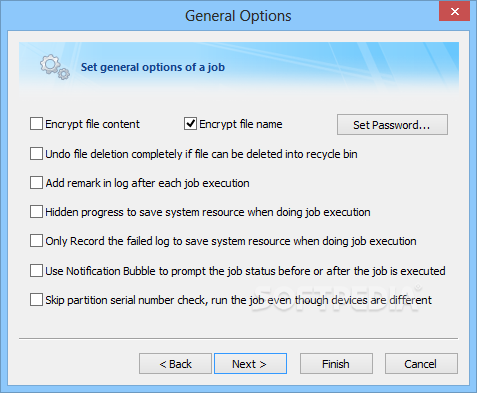The height and width of the screenshot is (393, 477).
Task: Click the horizontal separator line above buttons
Action: [238, 339]
